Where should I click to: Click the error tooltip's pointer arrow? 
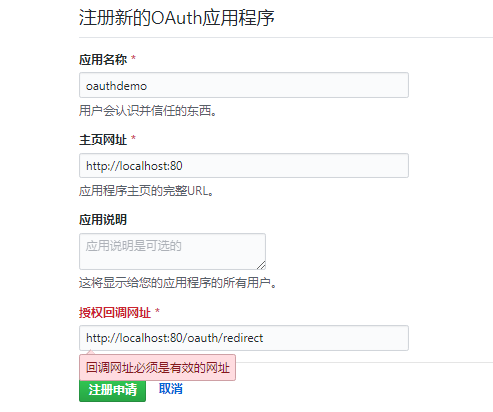(90, 352)
